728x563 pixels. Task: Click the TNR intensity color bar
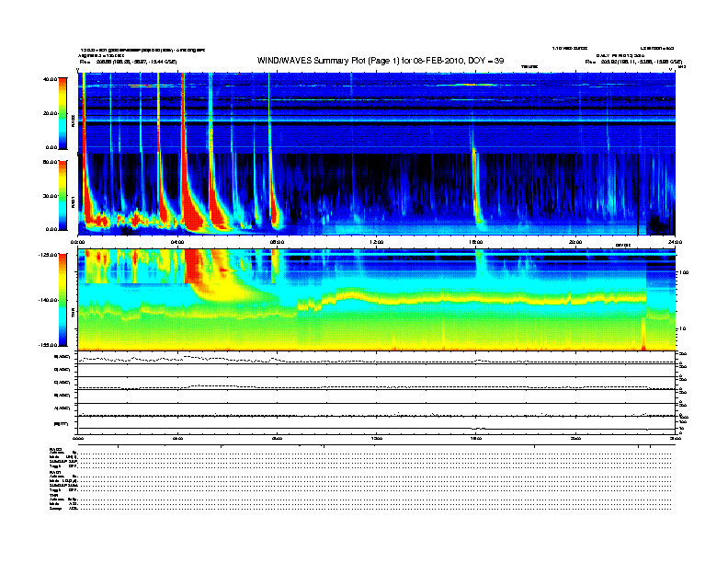(x=63, y=300)
